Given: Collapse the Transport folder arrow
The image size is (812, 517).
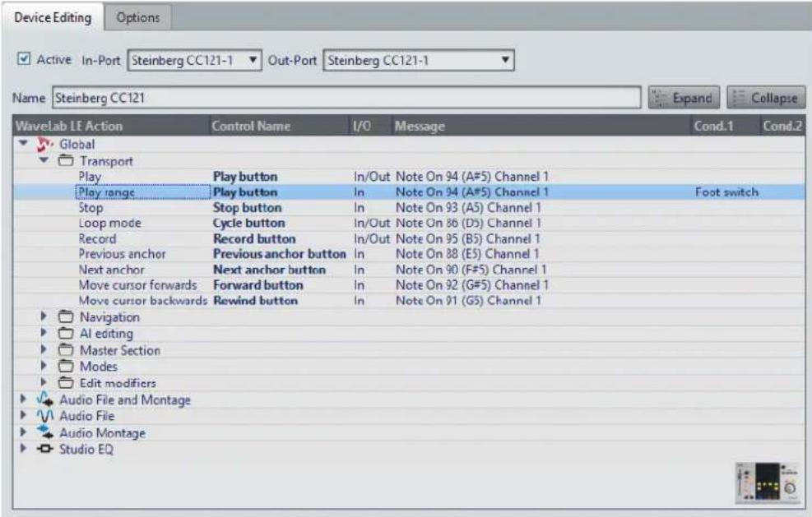Looking at the screenshot, I should click(x=44, y=160).
